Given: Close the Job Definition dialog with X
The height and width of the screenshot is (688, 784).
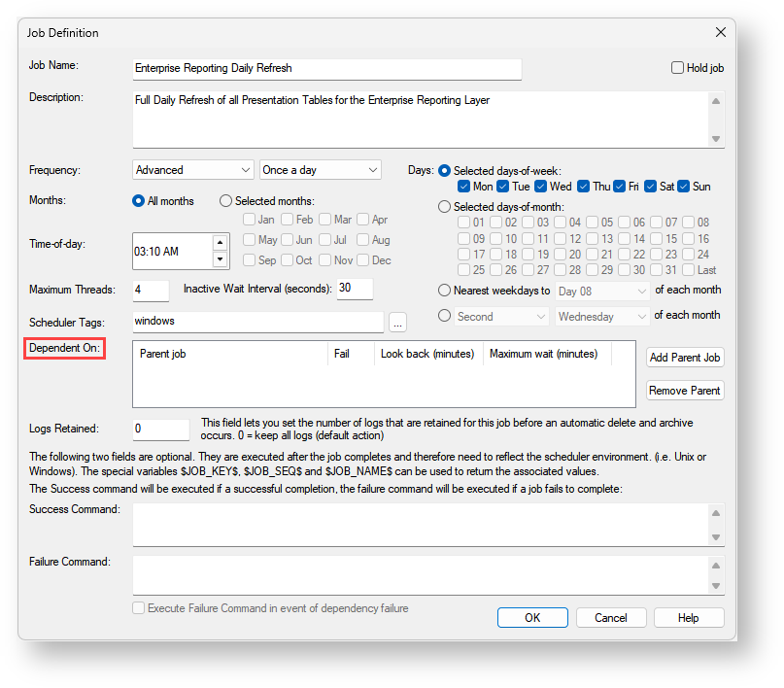Looking at the screenshot, I should click(721, 32).
